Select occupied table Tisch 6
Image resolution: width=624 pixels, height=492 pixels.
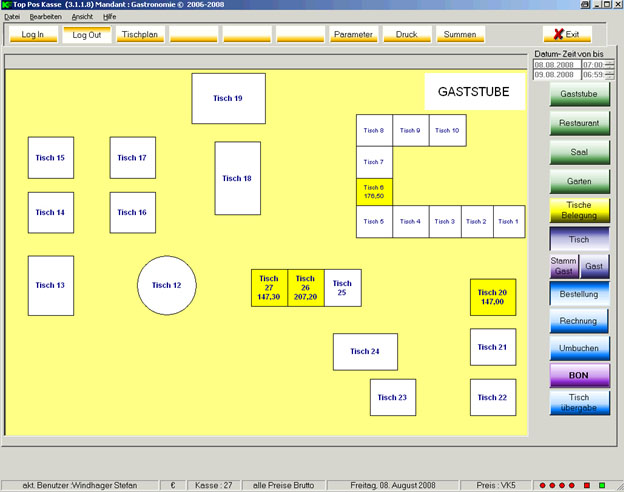pos(374,192)
